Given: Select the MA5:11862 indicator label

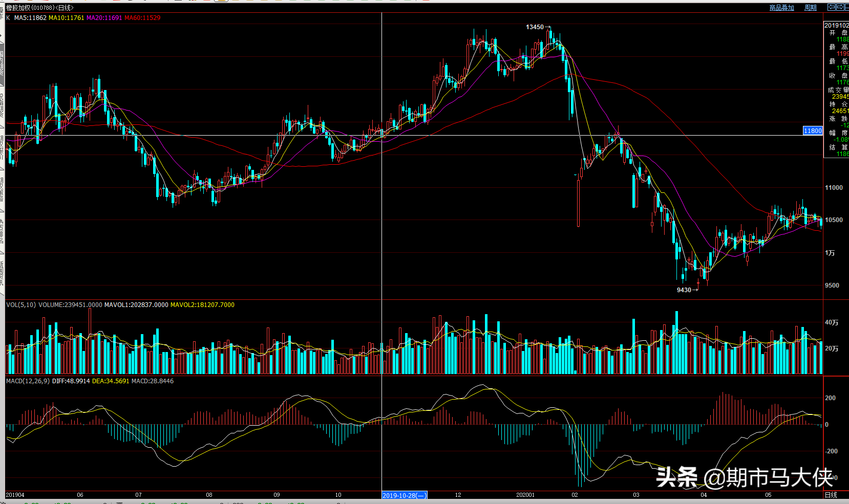Looking at the screenshot, I should coord(30,17).
